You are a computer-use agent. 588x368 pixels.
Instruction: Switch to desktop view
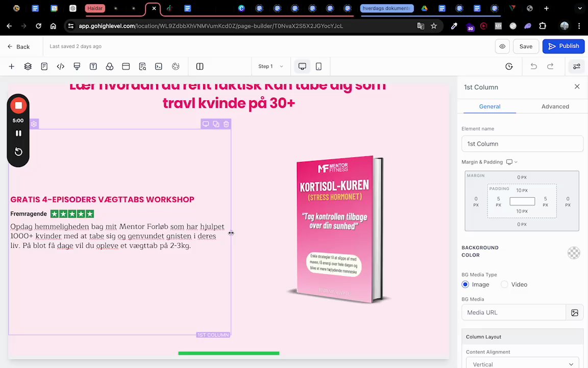(x=302, y=66)
